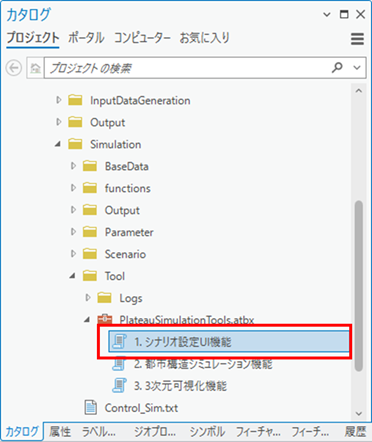Select the 属性 bottom pane tab
The width and height of the screenshot is (372, 442).
pos(60,432)
